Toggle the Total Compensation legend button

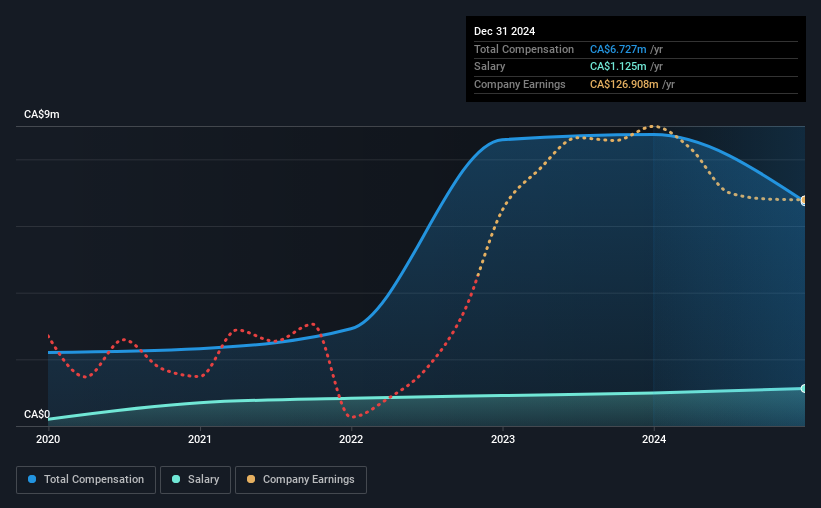click(x=86, y=480)
